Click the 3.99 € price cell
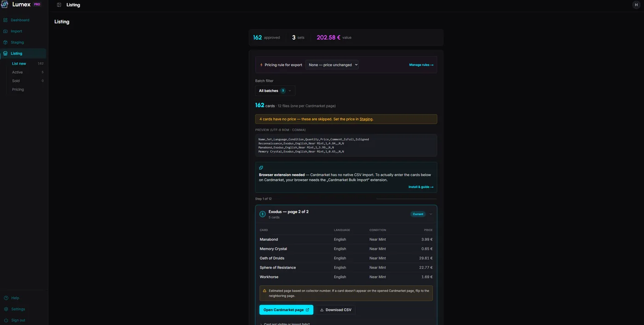The image size is (644, 325). click(x=427, y=239)
